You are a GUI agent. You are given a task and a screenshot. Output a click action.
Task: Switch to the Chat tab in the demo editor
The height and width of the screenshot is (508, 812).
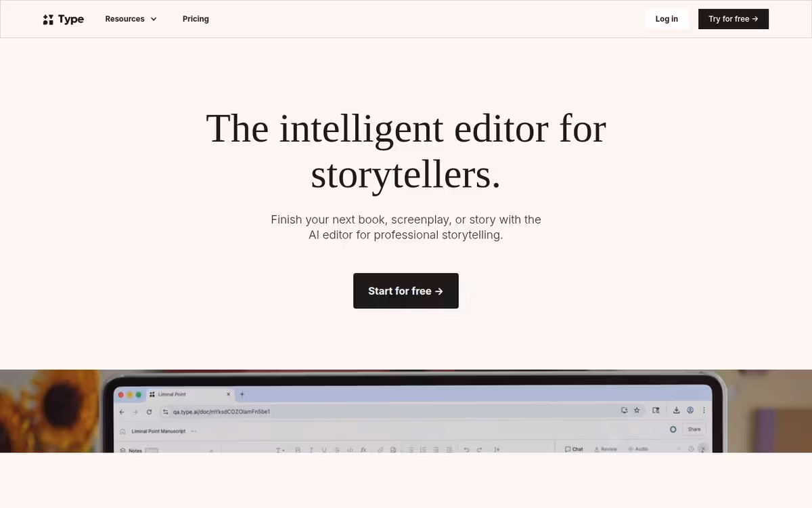[x=574, y=449]
